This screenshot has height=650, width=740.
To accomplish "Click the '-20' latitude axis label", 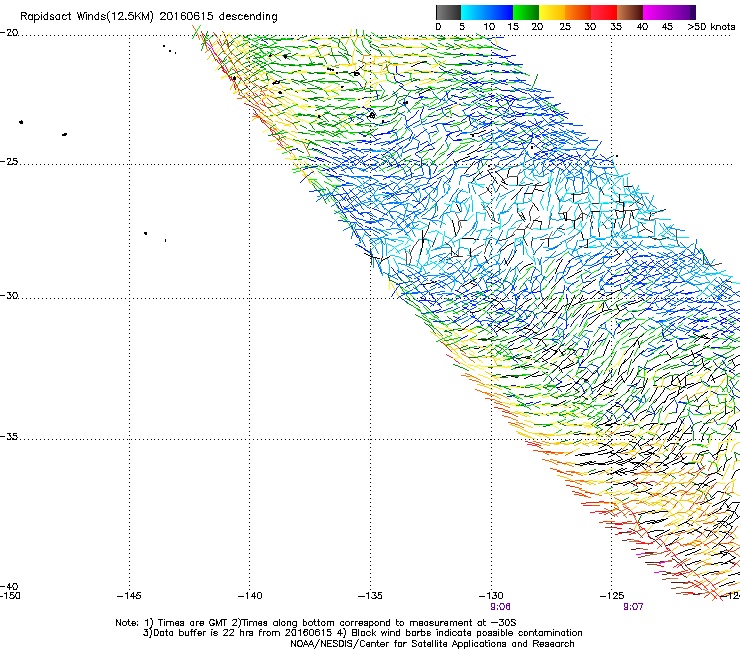I will point(9,33).
